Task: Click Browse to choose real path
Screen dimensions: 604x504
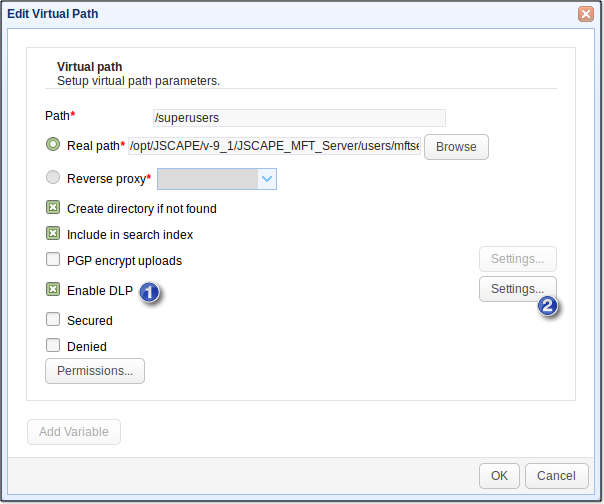Action: pos(456,146)
